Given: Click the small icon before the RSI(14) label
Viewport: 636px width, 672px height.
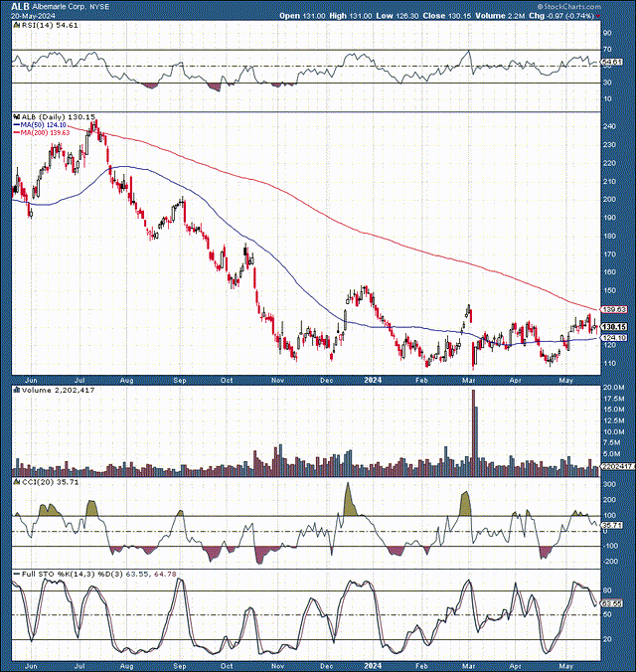Looking at the screenshot, I should point(17,25).
